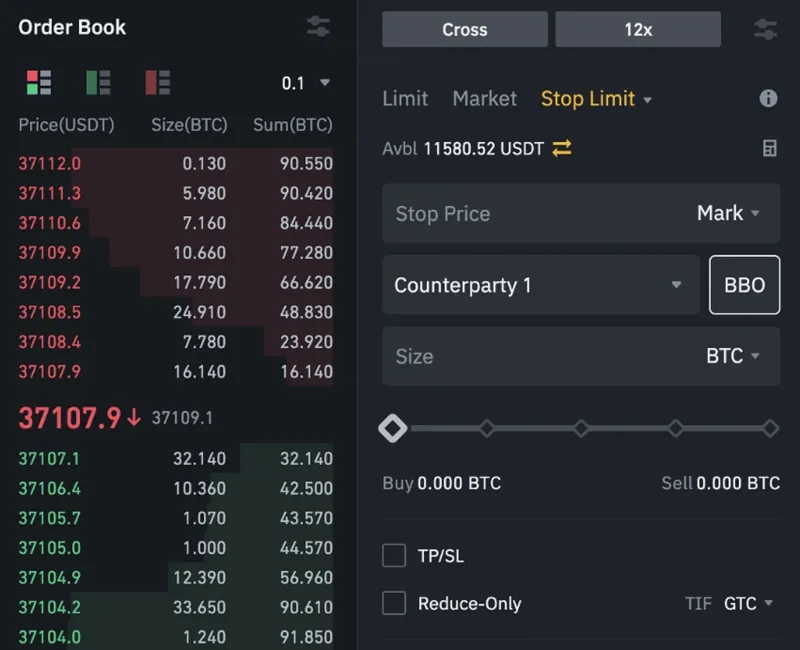
Task: Click the midpoint marker on size slider
Action: (x=581, y=428)
